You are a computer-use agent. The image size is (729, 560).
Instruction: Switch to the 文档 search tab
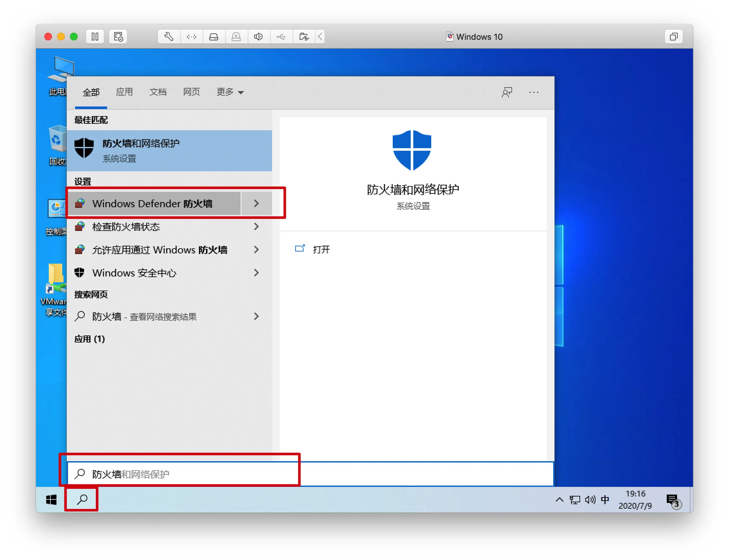[x=158, y=92]
